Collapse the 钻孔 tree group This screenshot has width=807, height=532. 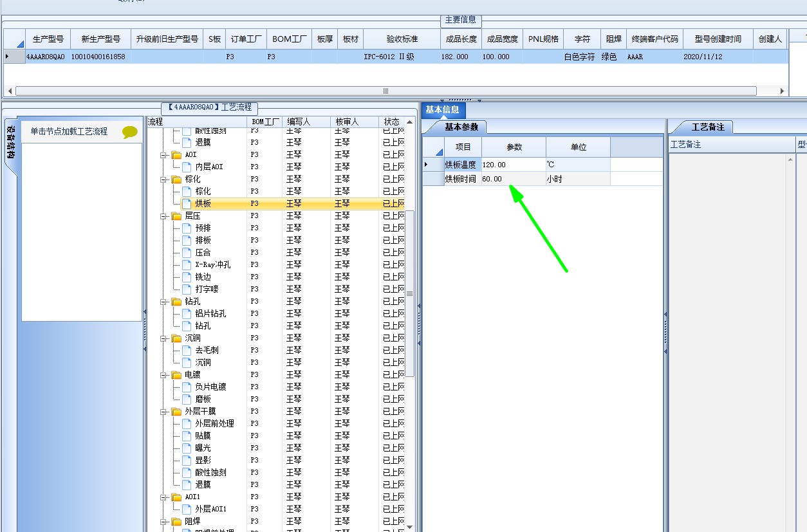point(163,302)
